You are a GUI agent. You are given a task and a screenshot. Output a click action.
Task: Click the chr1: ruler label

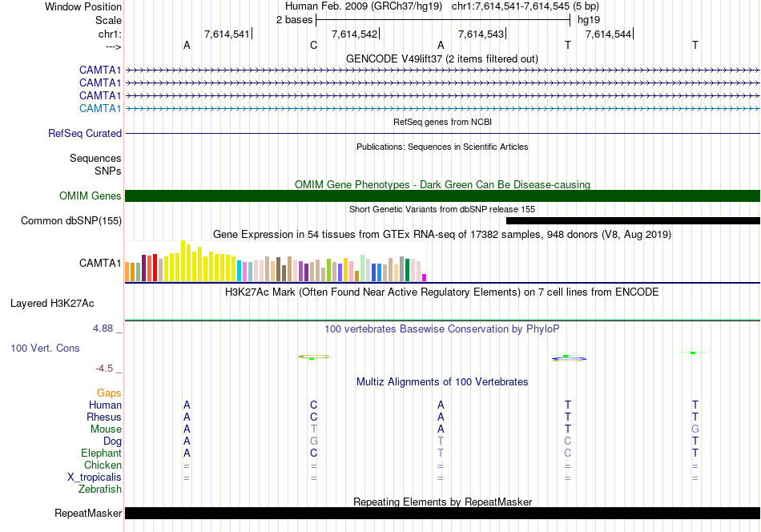[110, 34]
